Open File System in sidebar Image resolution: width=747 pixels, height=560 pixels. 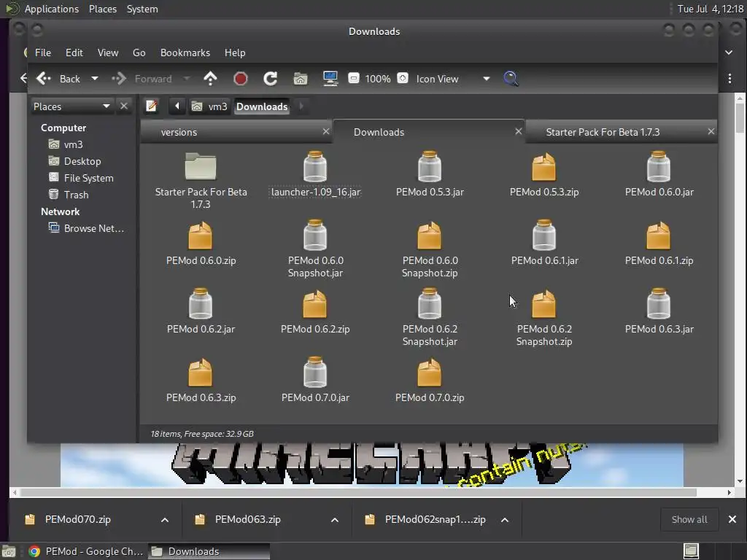88,178
